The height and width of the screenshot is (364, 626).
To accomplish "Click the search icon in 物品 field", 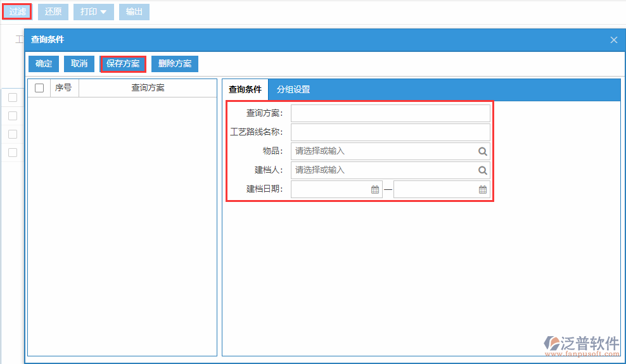I will 482,151.
